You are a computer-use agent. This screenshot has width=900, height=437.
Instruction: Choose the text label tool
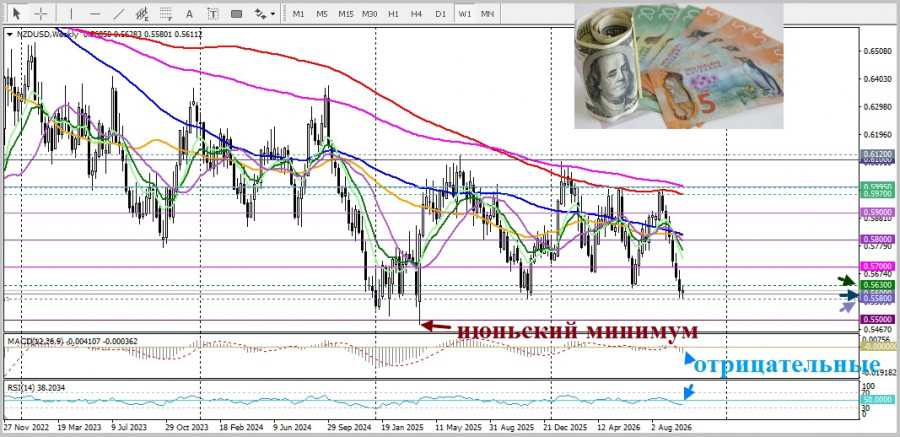213,13
